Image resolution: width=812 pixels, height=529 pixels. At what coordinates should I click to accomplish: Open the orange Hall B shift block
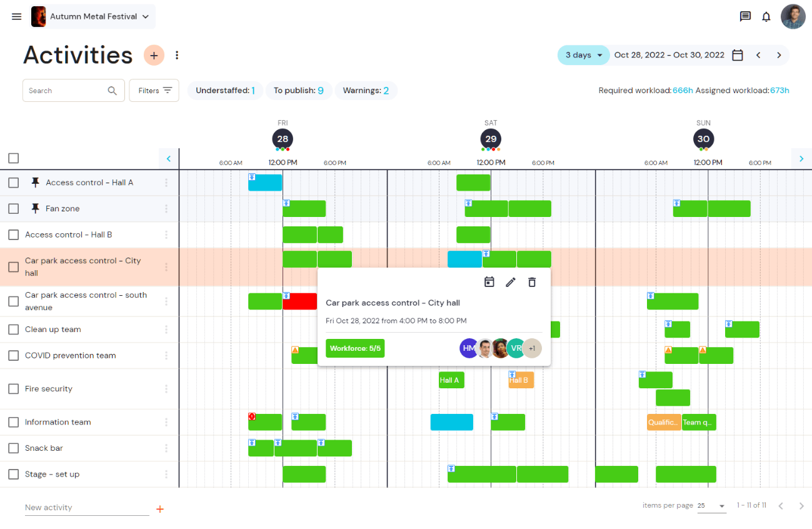[x=521, y=380]
